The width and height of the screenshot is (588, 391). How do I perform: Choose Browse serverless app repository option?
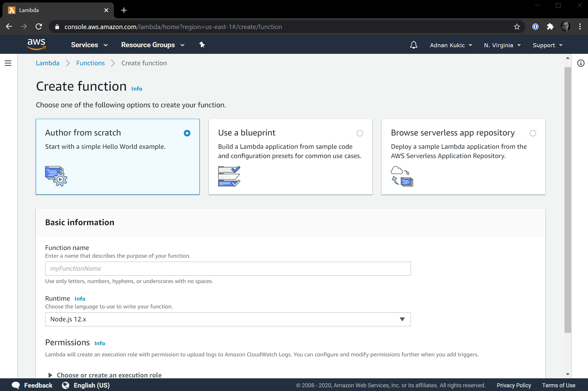tap(532, 133)
